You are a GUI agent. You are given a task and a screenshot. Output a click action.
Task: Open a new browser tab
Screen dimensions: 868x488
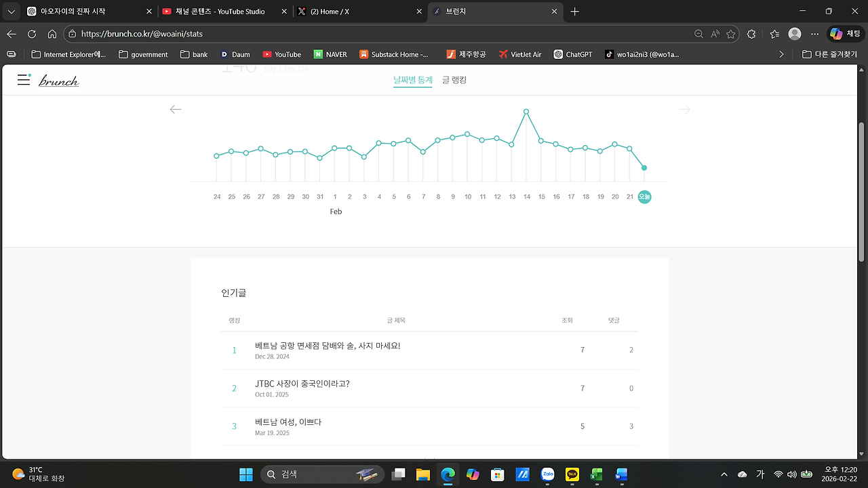(x=575, y=12)
